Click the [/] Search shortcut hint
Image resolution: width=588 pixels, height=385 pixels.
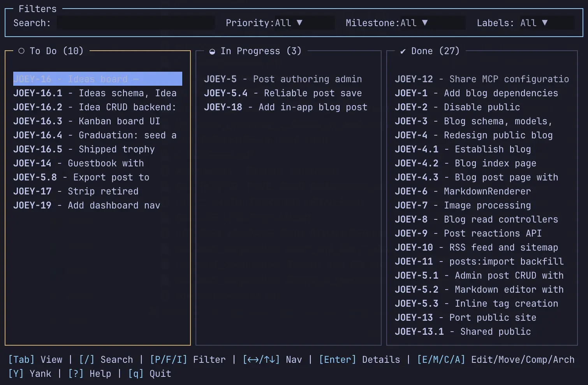(106, 359)
